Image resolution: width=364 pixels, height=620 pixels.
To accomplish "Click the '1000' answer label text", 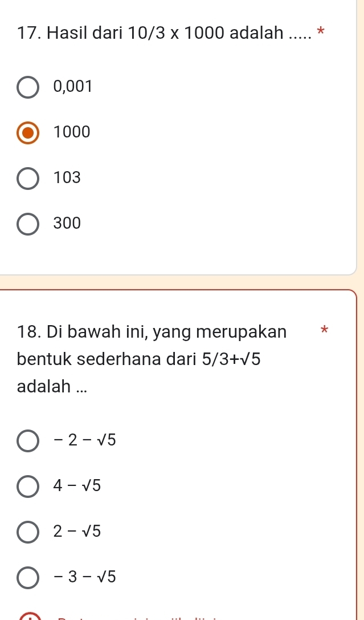I will 72,132.
